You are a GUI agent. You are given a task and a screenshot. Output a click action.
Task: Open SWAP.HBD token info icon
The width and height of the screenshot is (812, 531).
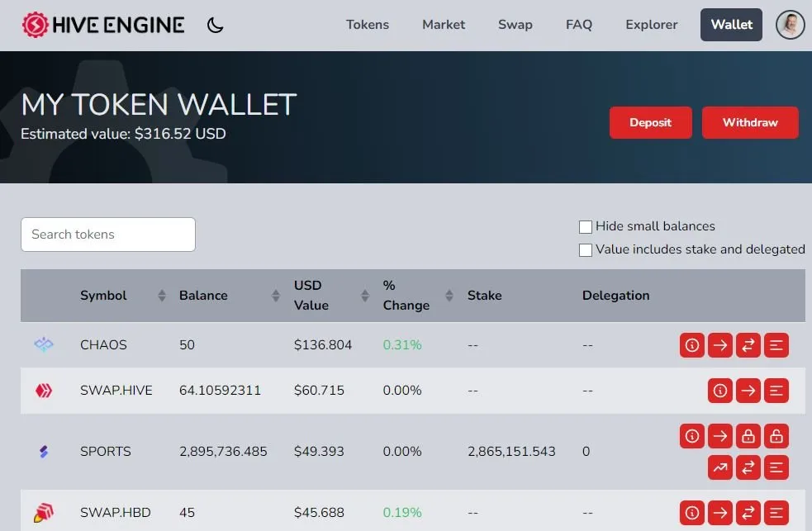(x=692, y=513)
